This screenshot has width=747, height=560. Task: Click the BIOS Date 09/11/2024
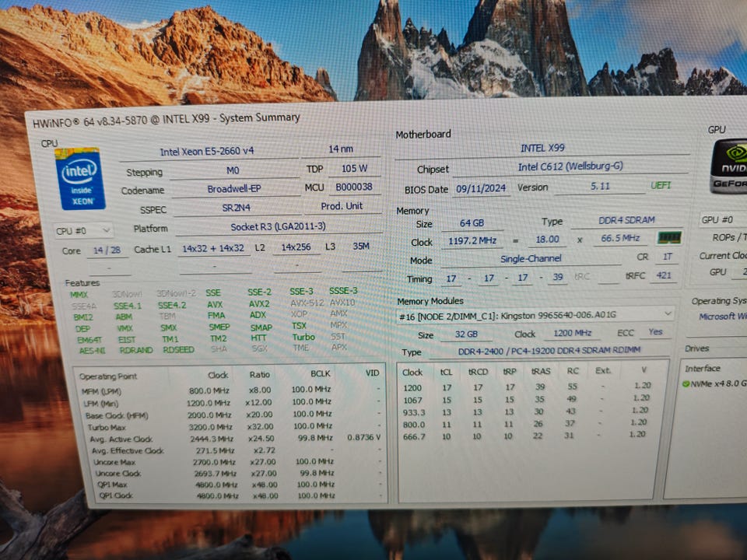[x=481, y=188]
